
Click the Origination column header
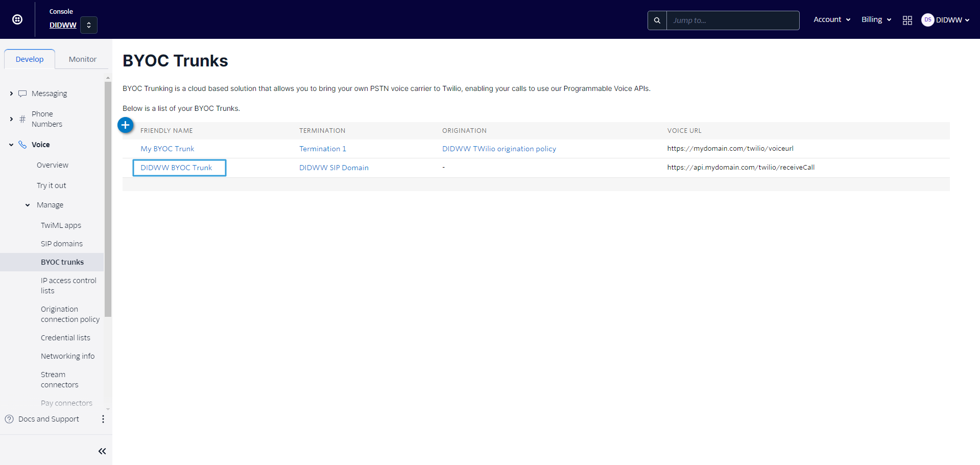tap(464, 131)
